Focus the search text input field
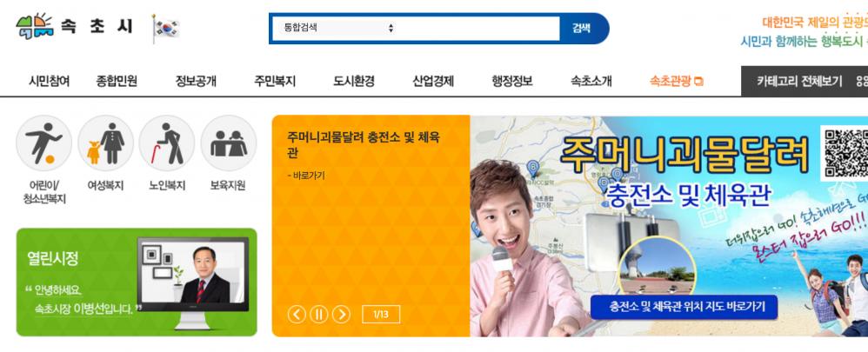Image resolution: width=868 pixels, height=352 pixels. coord(479,28)
